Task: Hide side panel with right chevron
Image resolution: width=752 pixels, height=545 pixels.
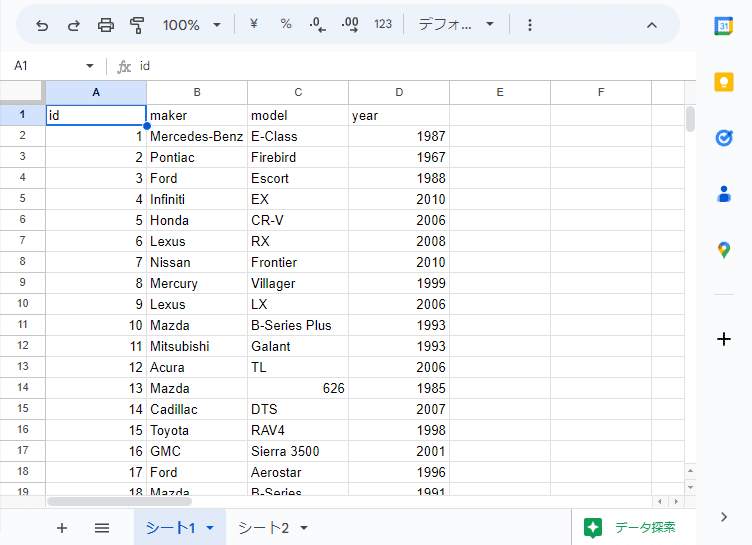Action: coord(724,517)
